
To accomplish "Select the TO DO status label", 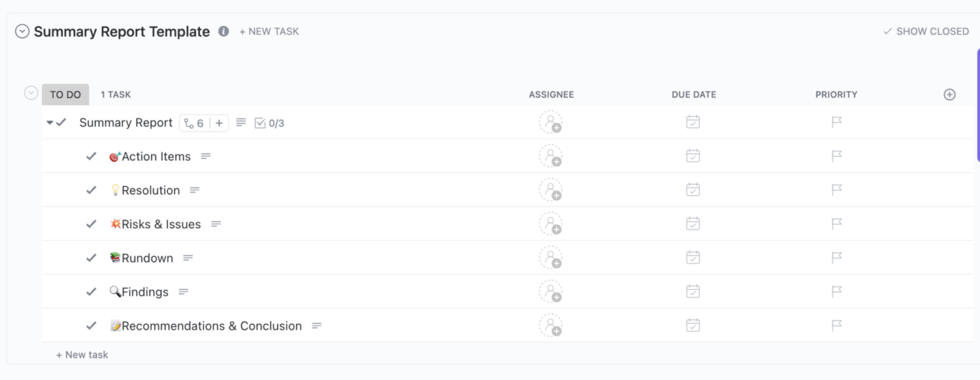I will point(65,94).
